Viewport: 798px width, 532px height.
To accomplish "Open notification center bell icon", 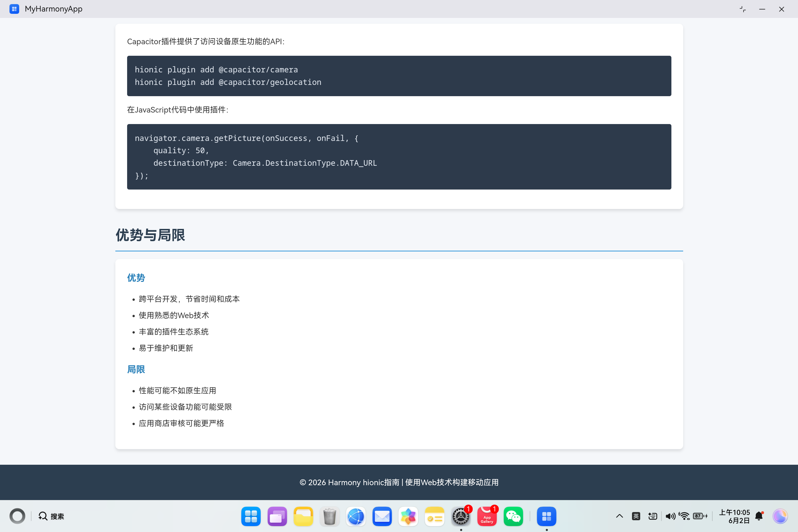I will coord(759,516).
